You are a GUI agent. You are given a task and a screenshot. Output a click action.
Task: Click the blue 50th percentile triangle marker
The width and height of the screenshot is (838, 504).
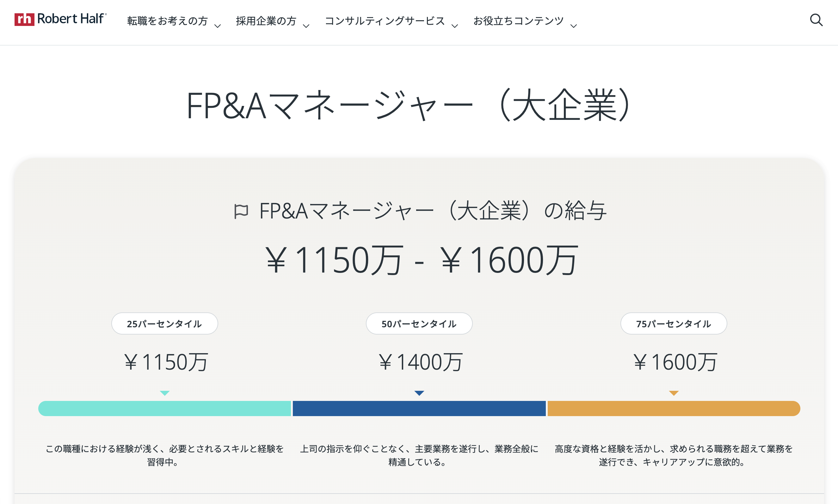pos(419,393)
